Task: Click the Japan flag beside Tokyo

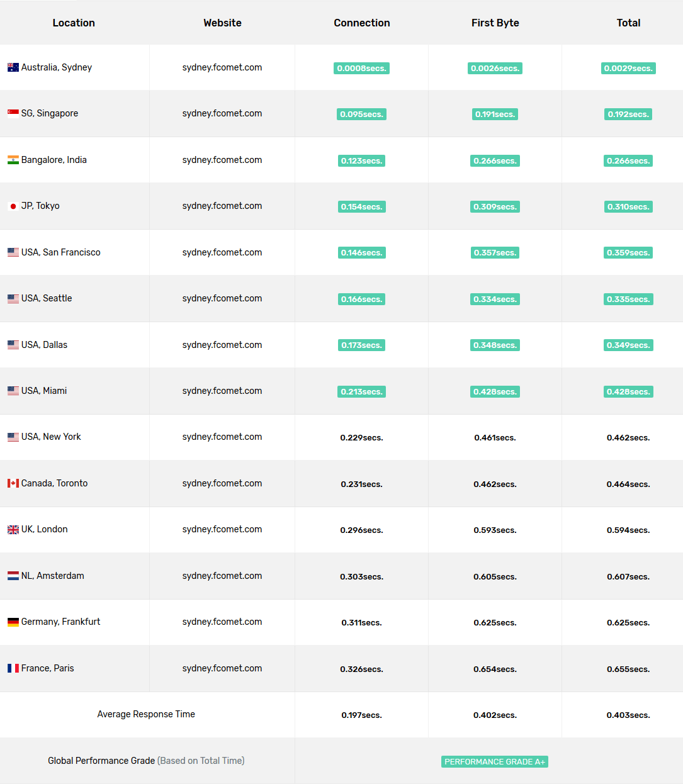Action: [x=13, y=206]
